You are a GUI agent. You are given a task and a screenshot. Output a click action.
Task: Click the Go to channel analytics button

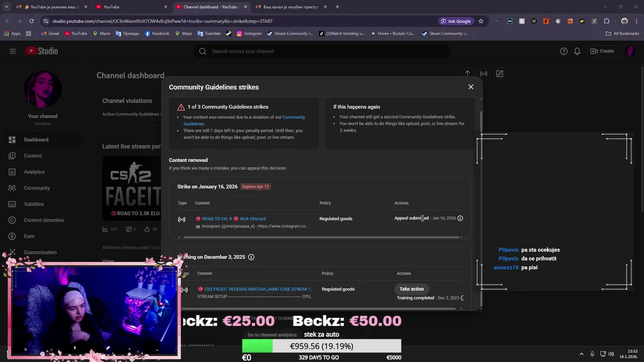pos(272,335)
